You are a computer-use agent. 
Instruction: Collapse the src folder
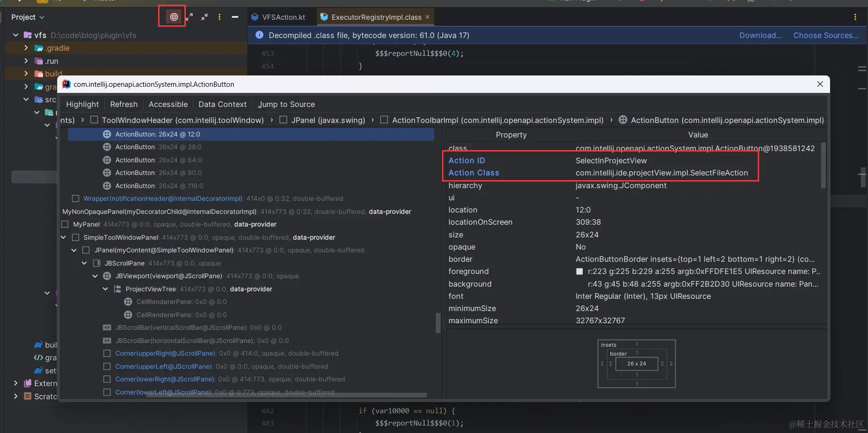[x=26, y=99]
